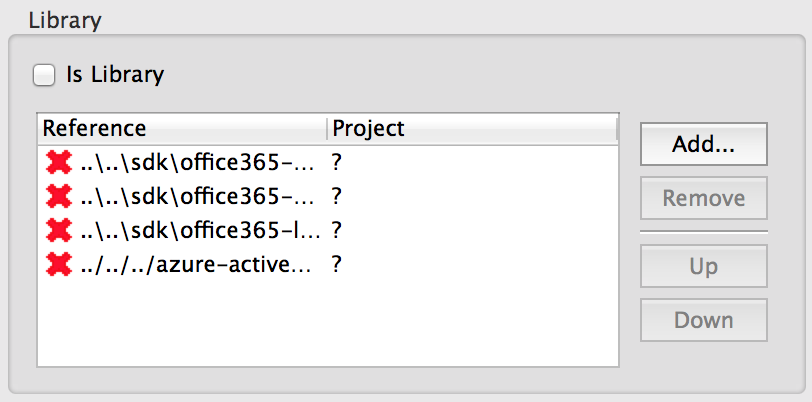Click the 'Is Library' label text
The height and width of the screenshot is (402, 812).
(x=115, y=75)
